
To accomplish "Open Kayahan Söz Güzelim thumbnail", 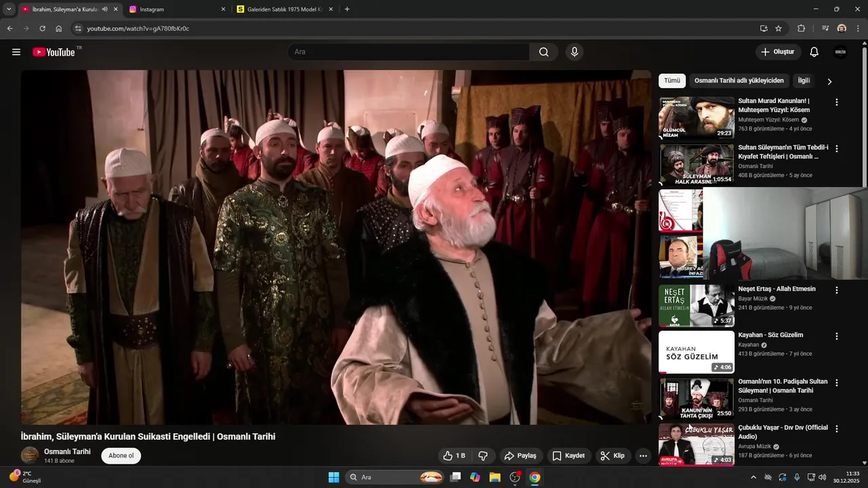I will click(696, 352).
